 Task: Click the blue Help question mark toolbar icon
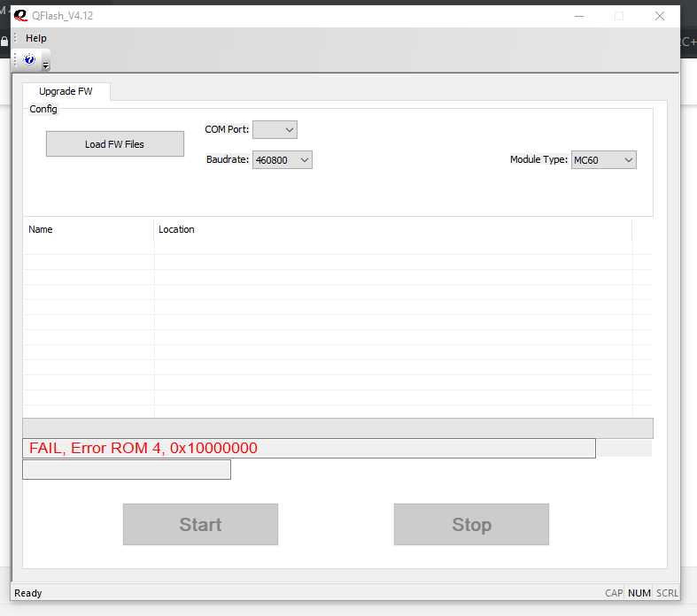click(x=29, y=59)
